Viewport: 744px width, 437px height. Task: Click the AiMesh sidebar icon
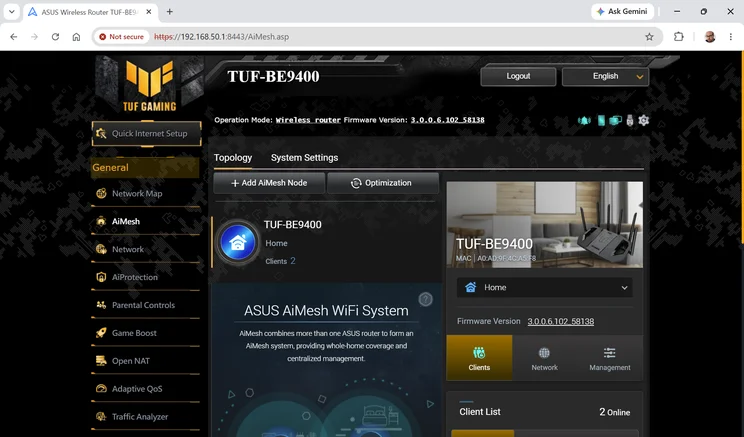pos(101,221)
